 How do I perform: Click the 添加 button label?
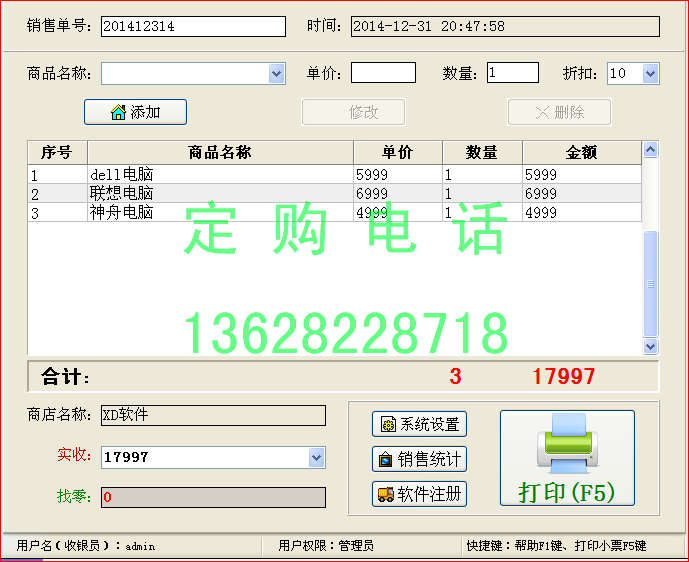(x=145, y=112)
